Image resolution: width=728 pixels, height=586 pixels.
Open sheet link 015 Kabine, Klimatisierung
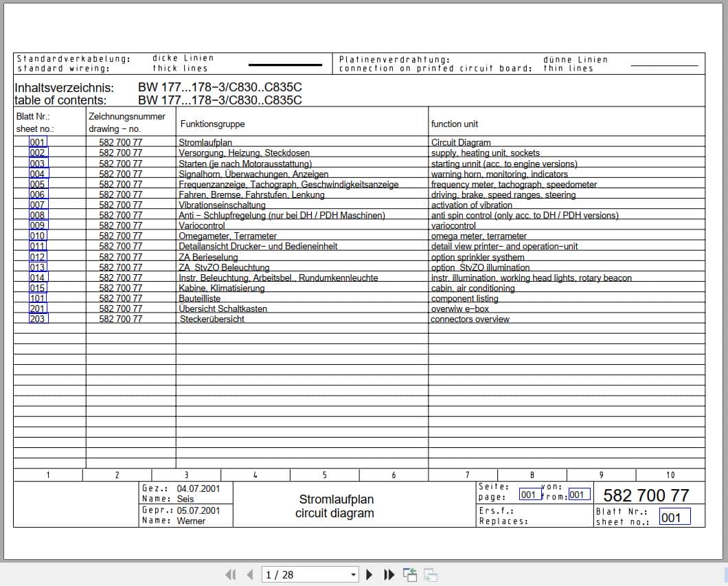coord(38,287)
